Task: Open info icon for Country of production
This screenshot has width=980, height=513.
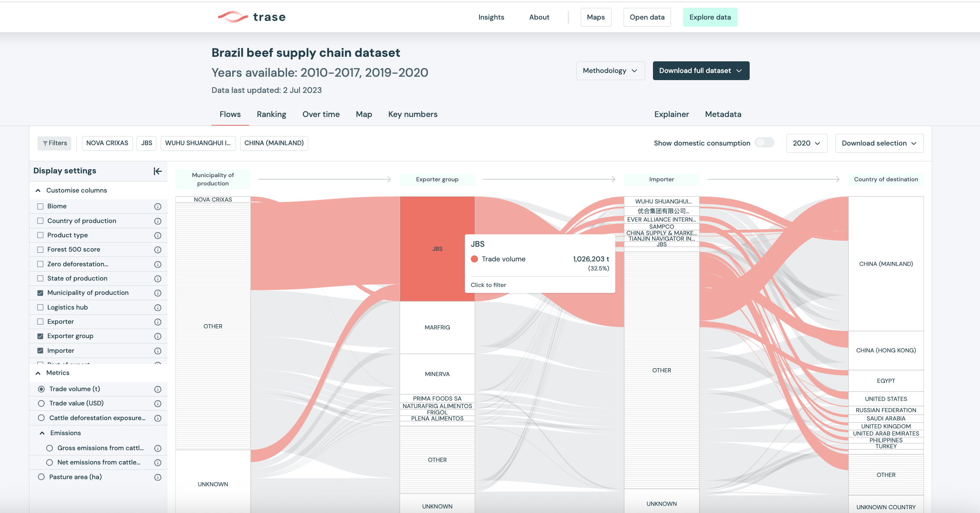Action: tap(157, 221)
